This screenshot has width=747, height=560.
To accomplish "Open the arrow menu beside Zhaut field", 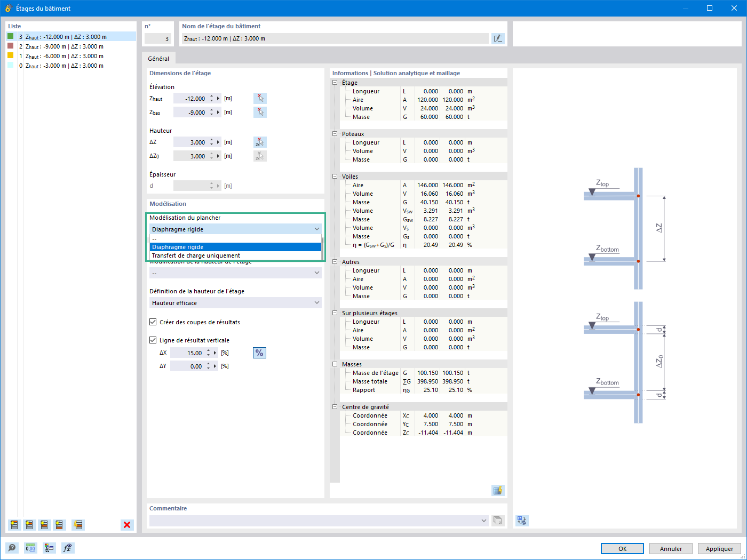I will (x=218, y=99).
